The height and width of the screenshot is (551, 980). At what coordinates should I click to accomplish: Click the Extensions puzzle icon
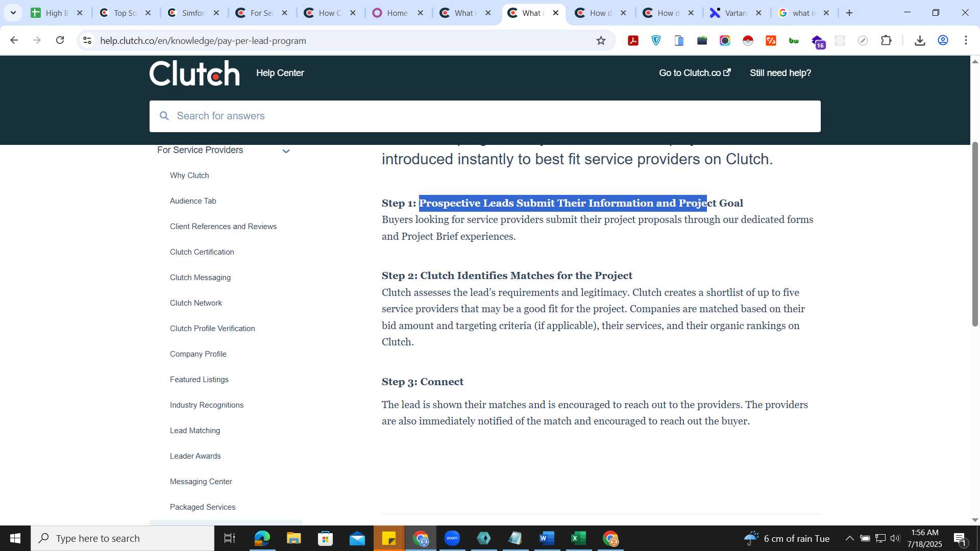[886, 41]
